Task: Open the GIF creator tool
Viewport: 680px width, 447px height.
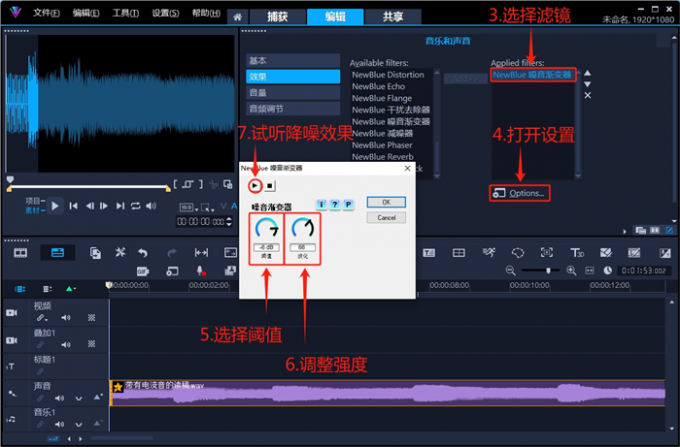Action: [x=143, y=271]
